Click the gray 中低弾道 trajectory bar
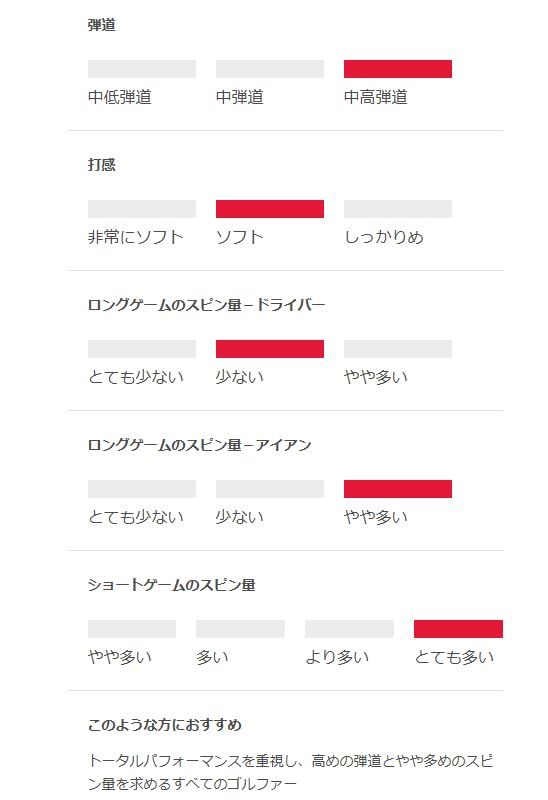 click(x=141, y=69)
